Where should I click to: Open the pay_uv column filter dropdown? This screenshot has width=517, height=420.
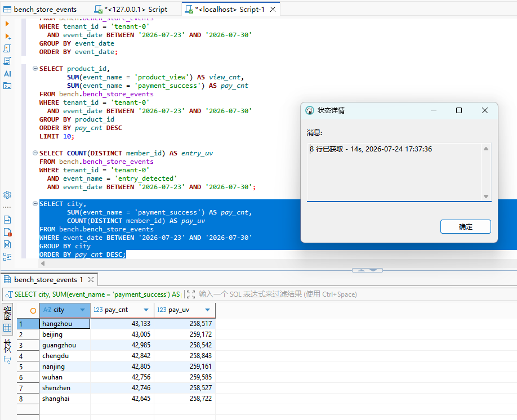(x=207, y=310)
